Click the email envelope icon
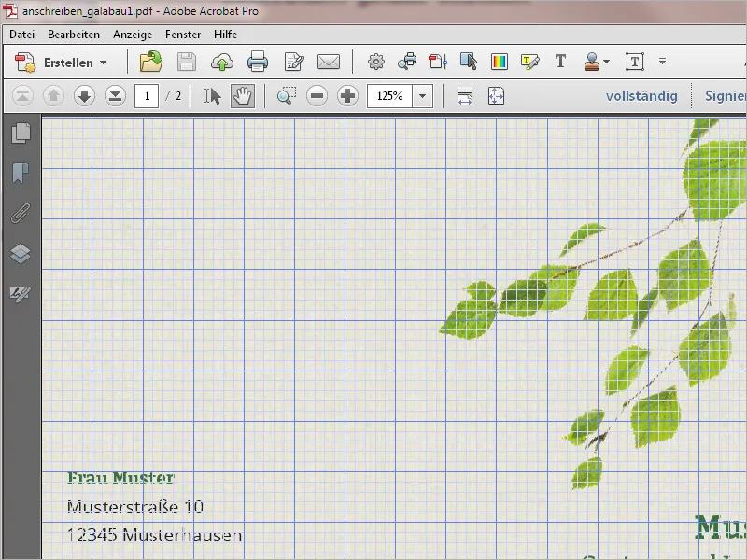This screenshot has width=747, height=560. pos(329,62)
